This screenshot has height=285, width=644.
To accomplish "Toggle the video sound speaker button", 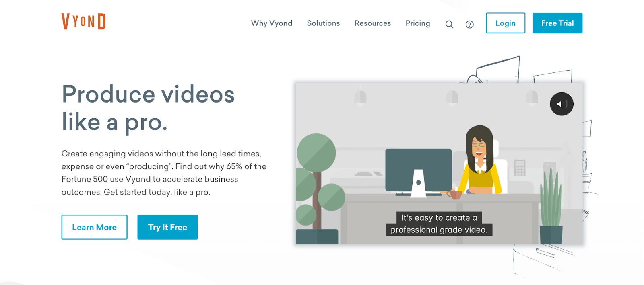I will (561, 104).
